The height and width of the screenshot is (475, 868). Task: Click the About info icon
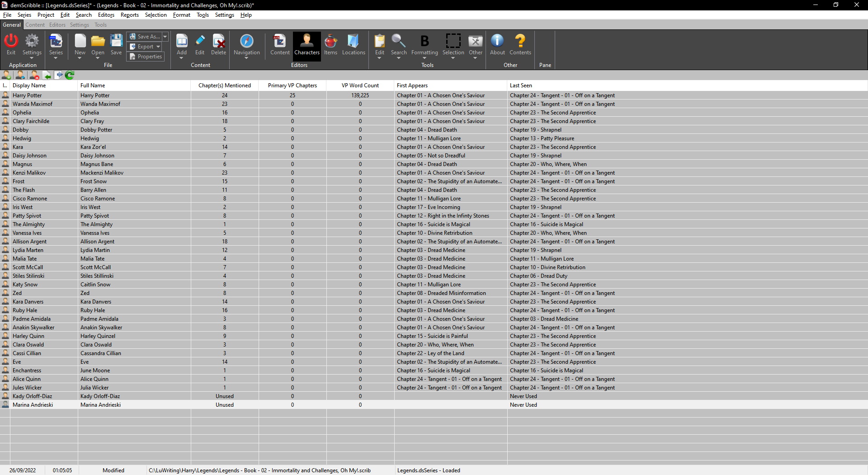point(497,41)
